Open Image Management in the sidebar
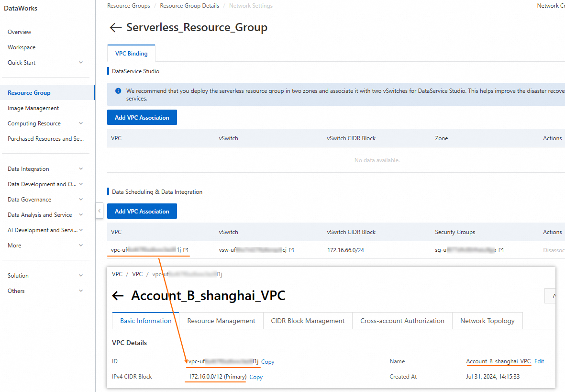 pos(33,108)
